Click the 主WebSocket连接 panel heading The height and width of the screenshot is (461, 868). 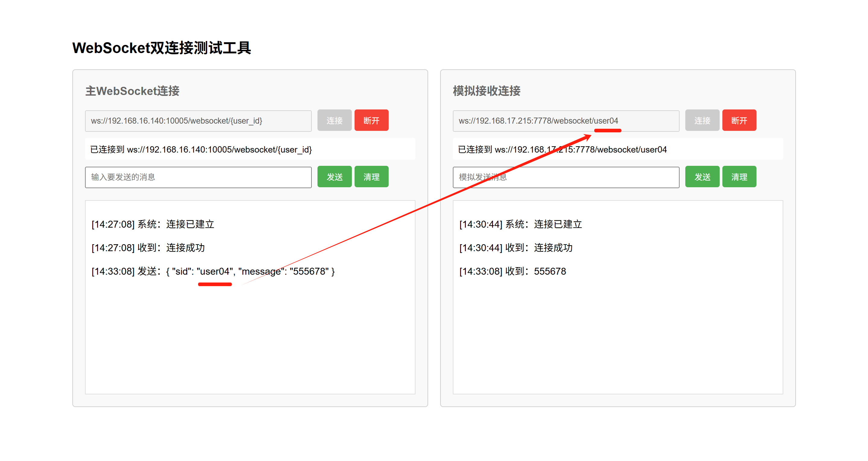tap(132, 91)
